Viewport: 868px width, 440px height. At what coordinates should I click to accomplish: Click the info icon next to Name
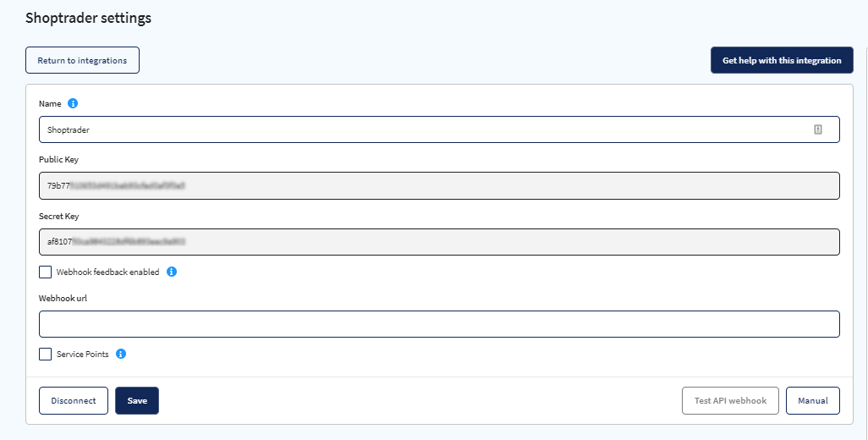click(x=73, y=103)
